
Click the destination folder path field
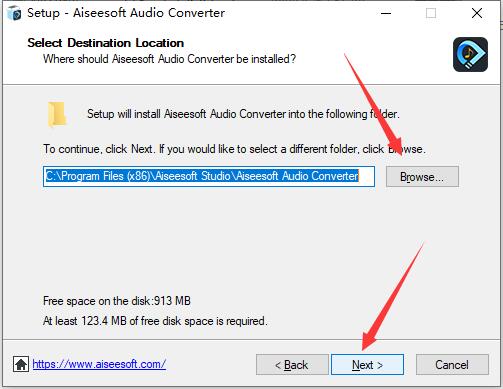pyautogui.click(x=209, y=176)
